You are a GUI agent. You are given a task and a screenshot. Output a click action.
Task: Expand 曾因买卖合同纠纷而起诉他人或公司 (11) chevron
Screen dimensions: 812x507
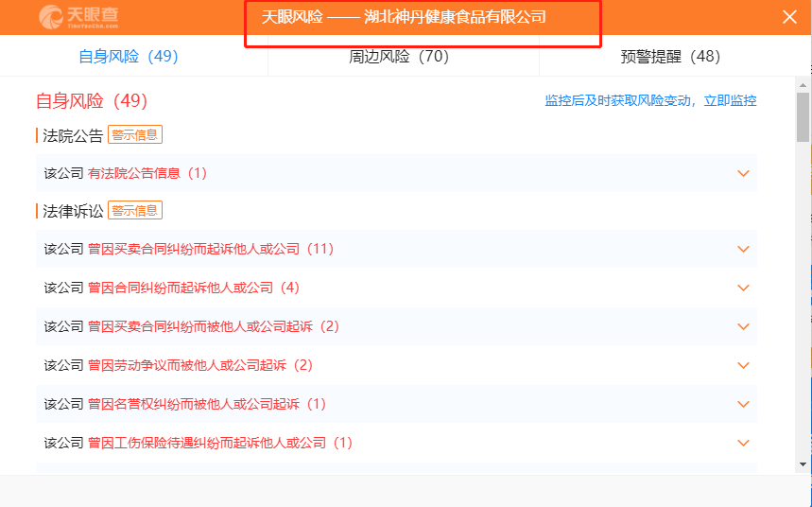(743, 249)
